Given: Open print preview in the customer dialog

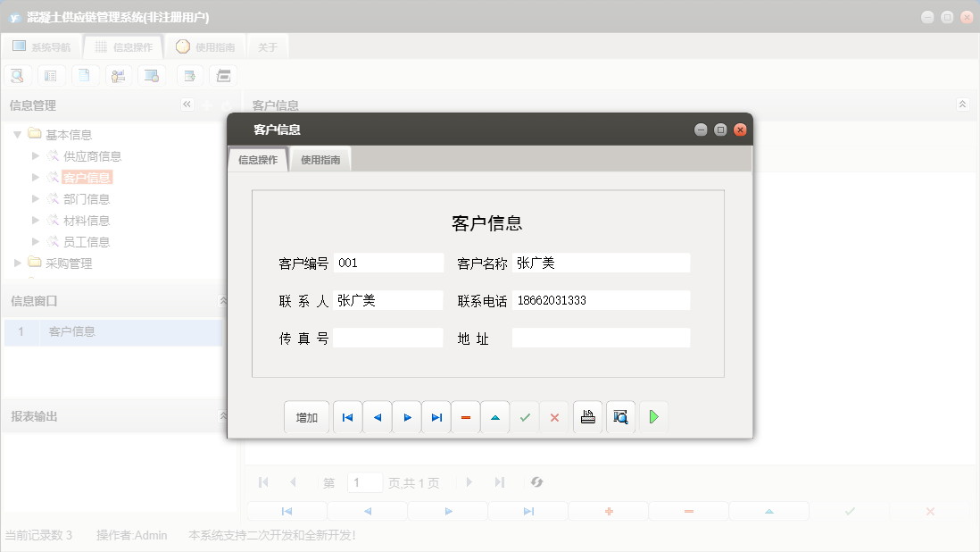Looking at the screenshot, I should tap(619, 416).
